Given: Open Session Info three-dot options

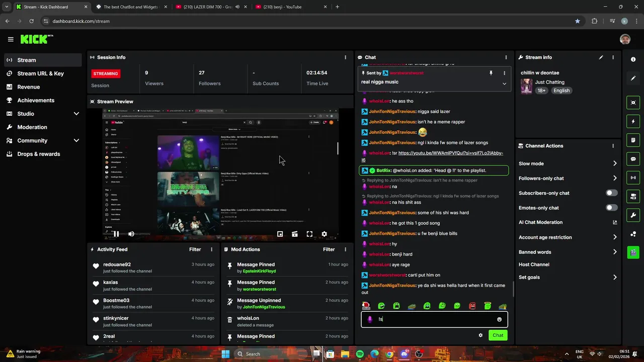Looking at the screenshot, I should click(x=345, y=57).
